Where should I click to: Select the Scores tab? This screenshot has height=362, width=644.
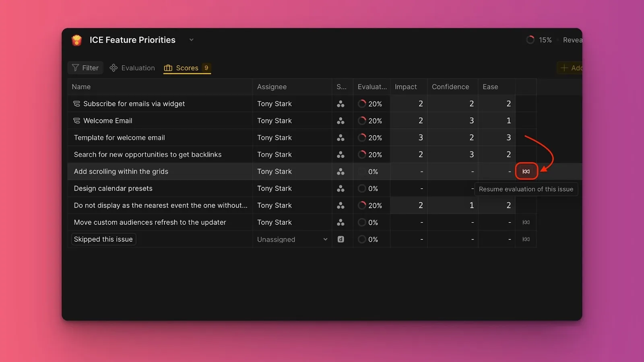[187, 68]
